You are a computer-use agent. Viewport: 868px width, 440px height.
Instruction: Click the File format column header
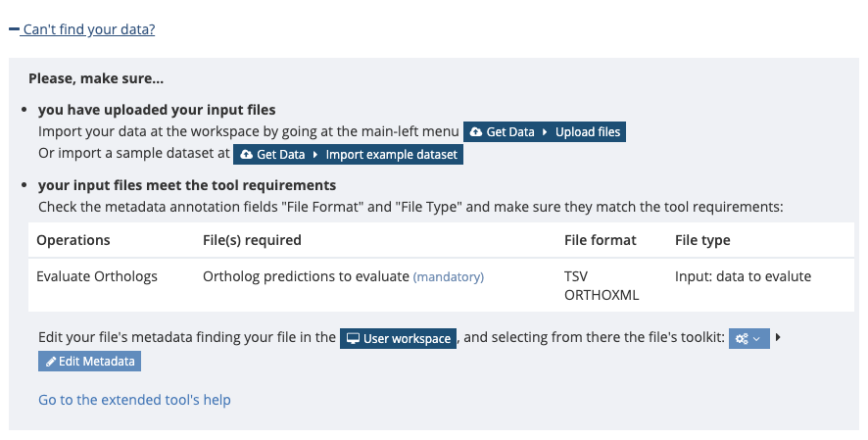(x=601, y=240)
